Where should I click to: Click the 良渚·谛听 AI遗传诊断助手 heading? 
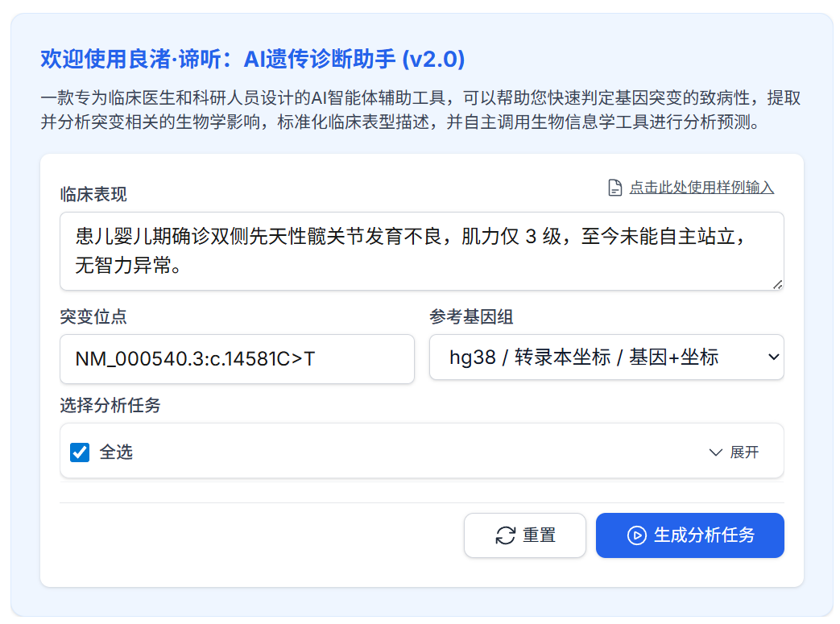[252, 59]
